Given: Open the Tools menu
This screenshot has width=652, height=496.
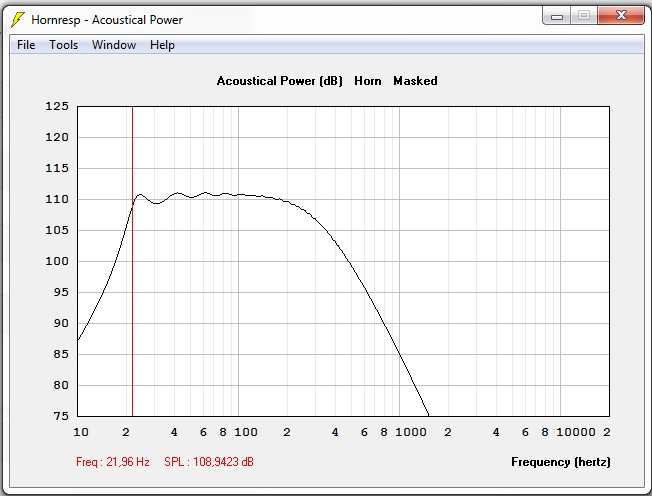Looking at the screenshot, I should pyautogui.click(x=63, y=45).
